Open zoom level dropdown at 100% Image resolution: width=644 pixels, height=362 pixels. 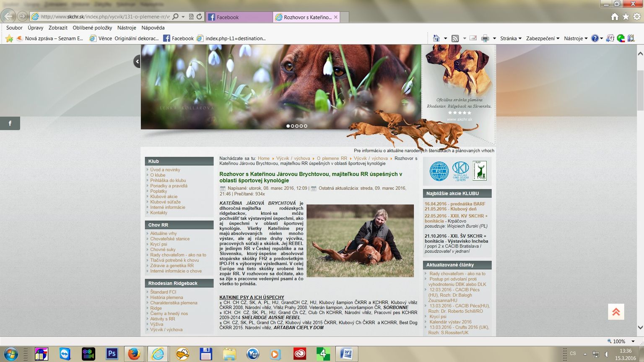click(633, 341)
